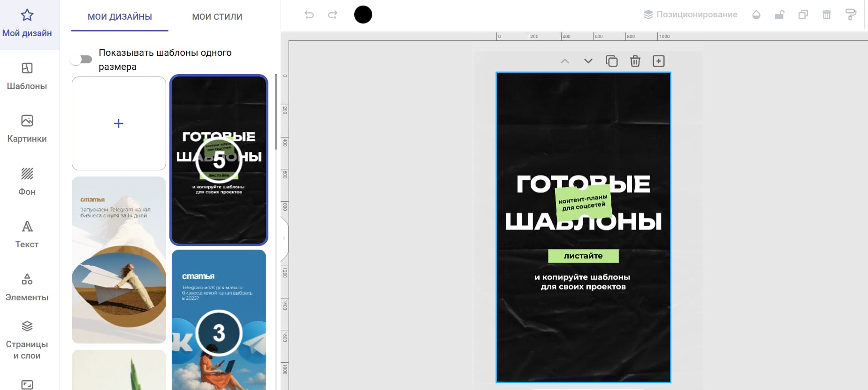Select the МОИ ДИЗАЙНЫ tab
This screenshot has width=868, height=390.
(x=120, y=17)
